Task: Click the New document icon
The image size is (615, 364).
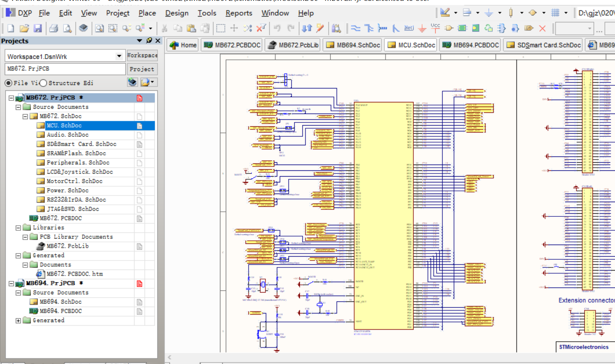Action: click(11, 28)
